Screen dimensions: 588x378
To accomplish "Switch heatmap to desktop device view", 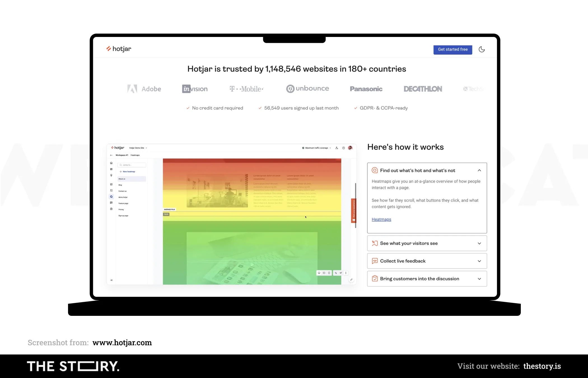I will point(319,273).
